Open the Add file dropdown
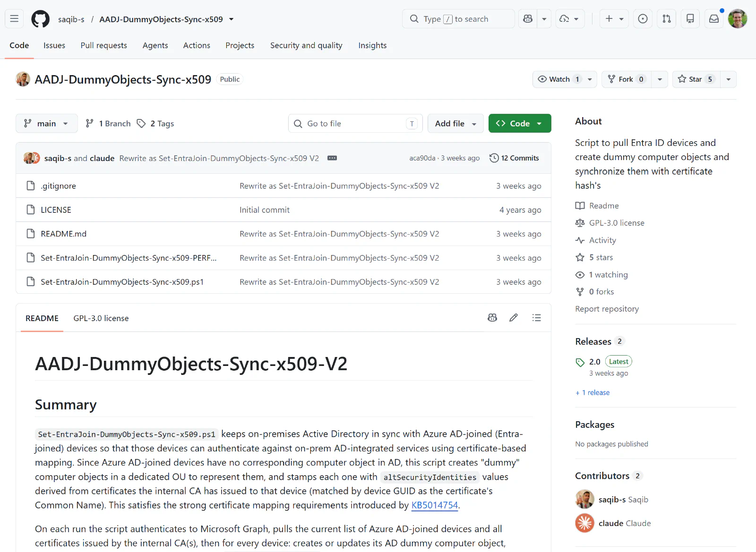The image size is (756, 552). 455,123
